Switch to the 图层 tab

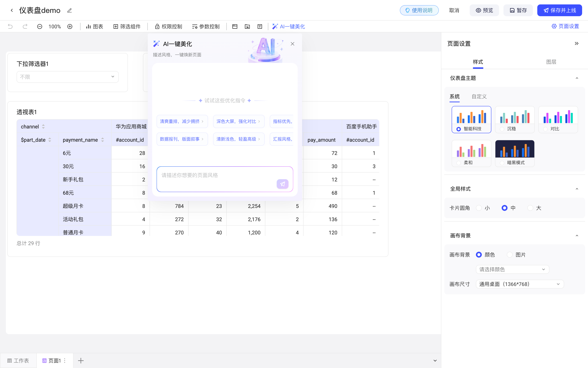pos(551,62)
